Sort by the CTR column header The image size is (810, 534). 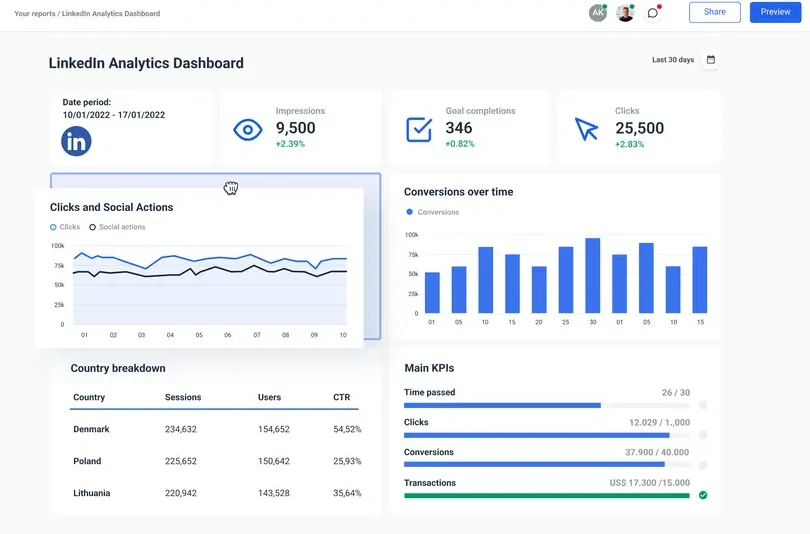(x=341, y=397)
